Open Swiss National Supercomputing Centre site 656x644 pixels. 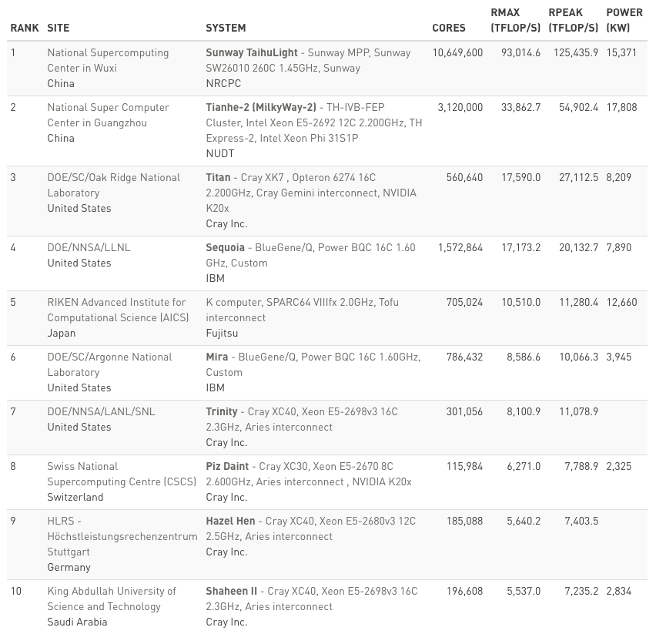pyautogui.click(x=121, y=474)
